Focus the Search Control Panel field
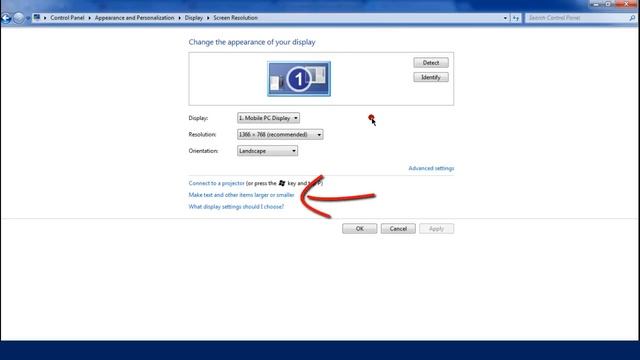The height and width of the screenshot is (360, 640). 577,18
